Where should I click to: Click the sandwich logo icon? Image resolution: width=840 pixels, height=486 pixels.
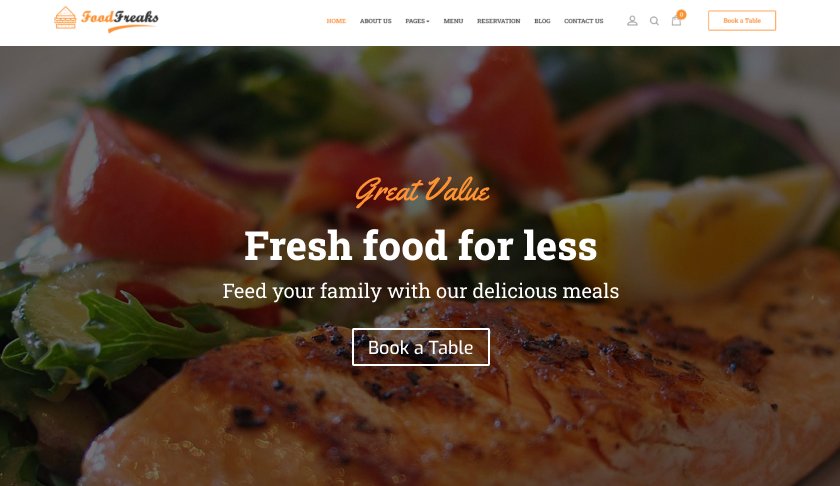pyautogui.click(x=65, y=18)
